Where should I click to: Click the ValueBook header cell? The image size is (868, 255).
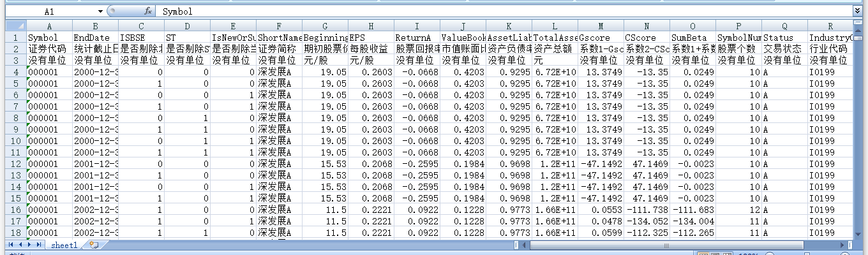(463, 38)
